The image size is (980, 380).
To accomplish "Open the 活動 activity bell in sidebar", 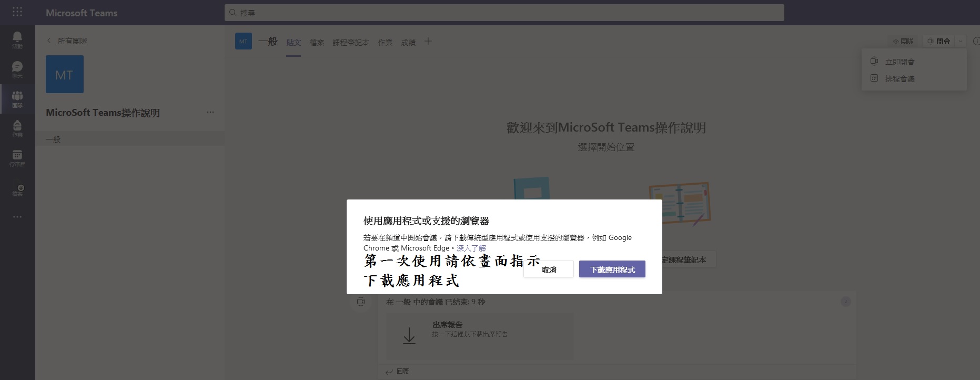I will coord(17,39).
